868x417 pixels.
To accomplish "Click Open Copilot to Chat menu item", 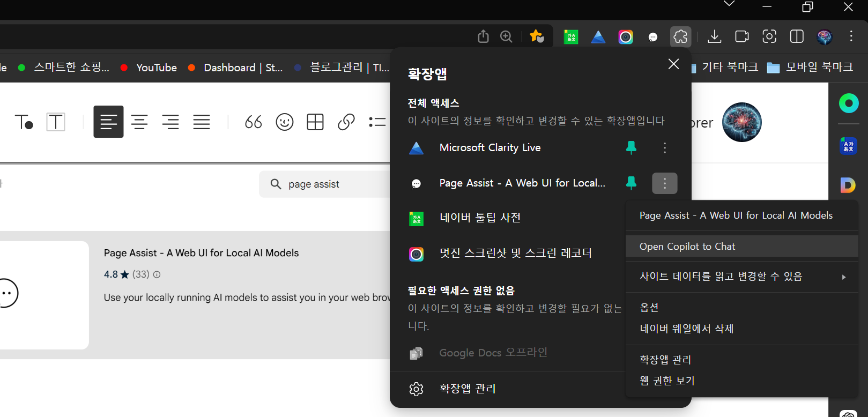I will point(742,247).
